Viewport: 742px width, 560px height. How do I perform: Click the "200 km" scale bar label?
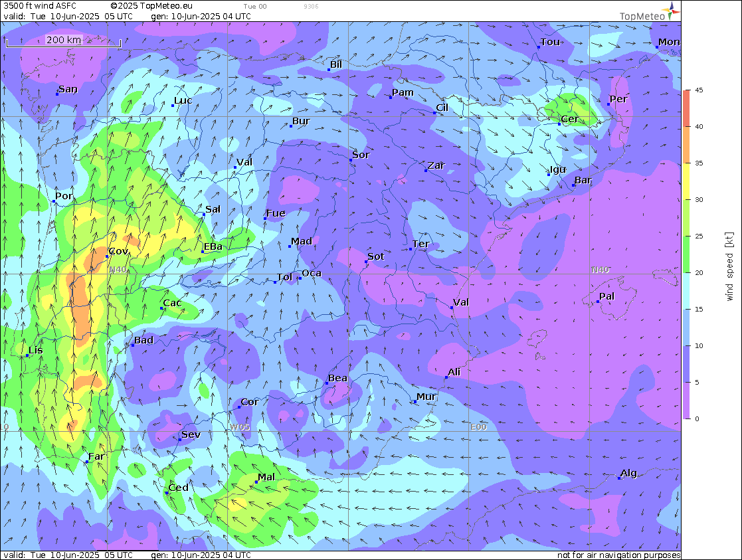point(63,40)
